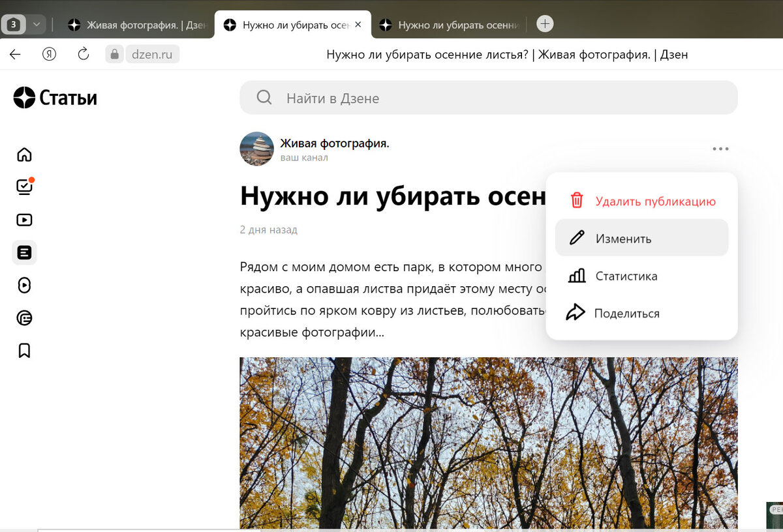Click the 2 дня назад date text
783x532 pixels.
[x=269, y=230]
